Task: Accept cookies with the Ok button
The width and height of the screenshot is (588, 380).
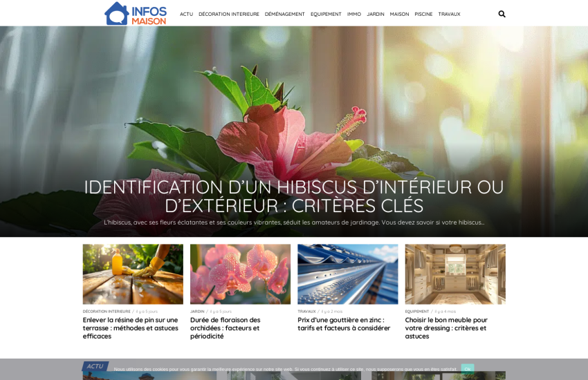Action: click(468, 369)
